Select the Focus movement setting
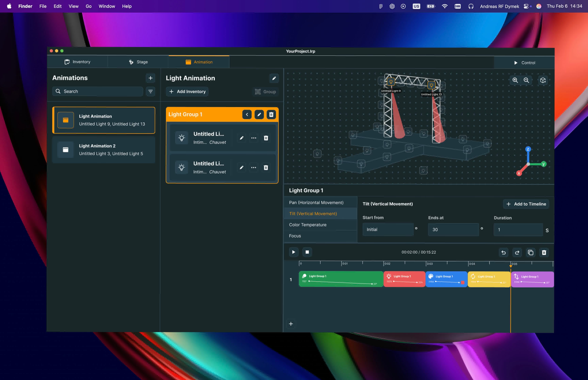The height and width of the screenshot is (380, 588). pos(295,236)
